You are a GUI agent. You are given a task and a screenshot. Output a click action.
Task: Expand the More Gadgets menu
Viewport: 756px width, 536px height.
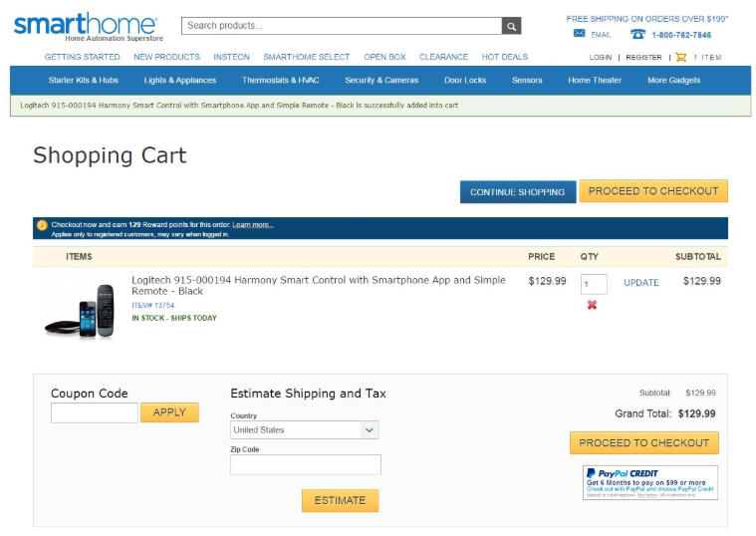tap(673, 81)
